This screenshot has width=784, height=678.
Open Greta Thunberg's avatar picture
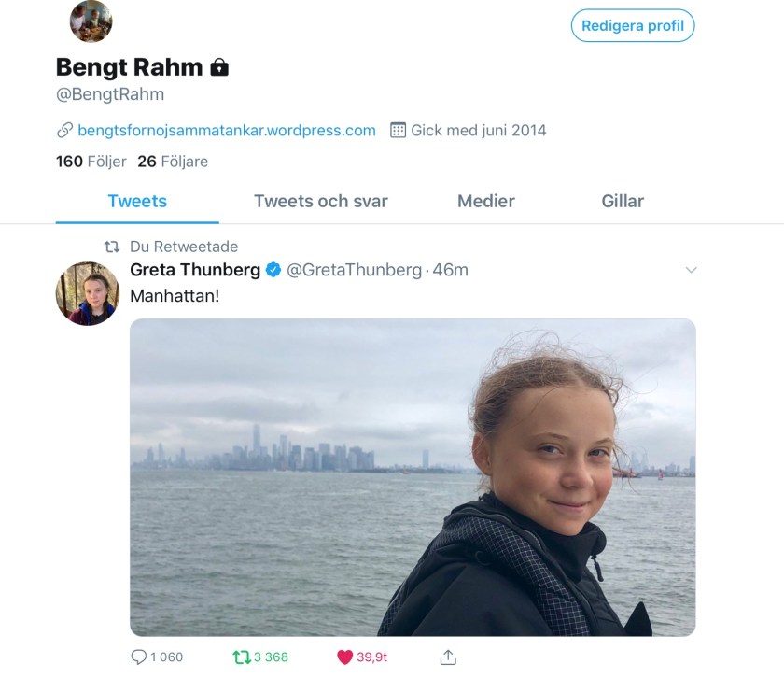[x=88, y=293]
